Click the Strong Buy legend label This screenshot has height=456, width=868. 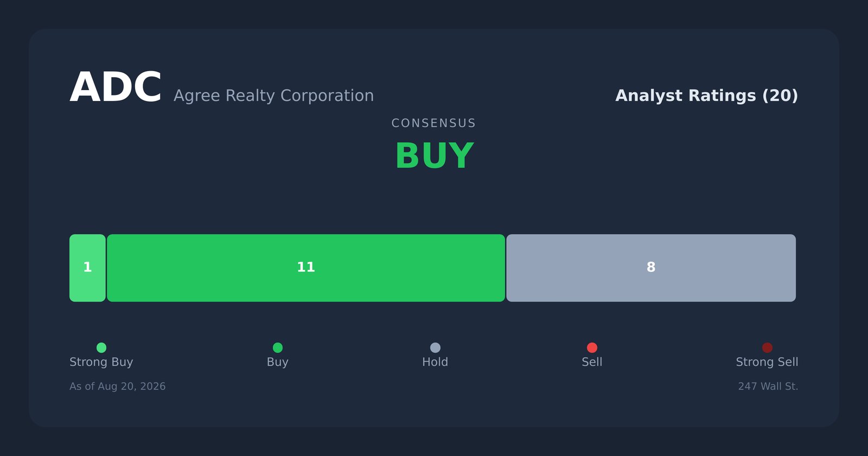point(101,362)
